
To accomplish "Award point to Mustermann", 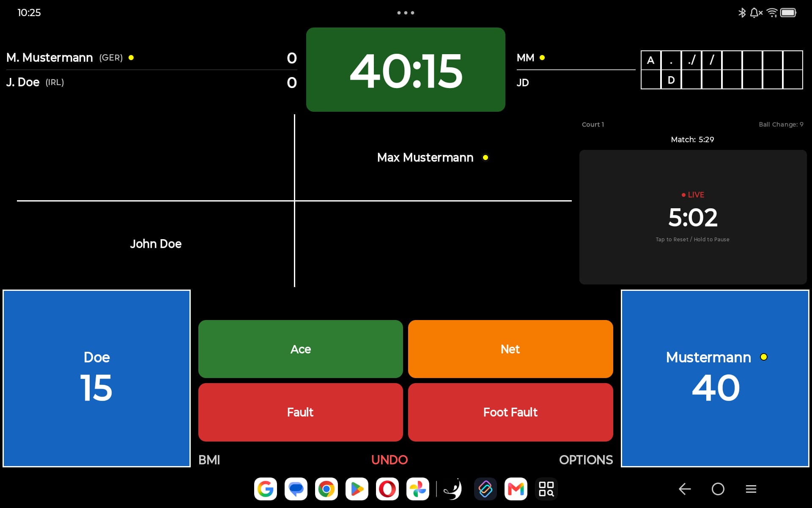I will [x=715, y=378].
